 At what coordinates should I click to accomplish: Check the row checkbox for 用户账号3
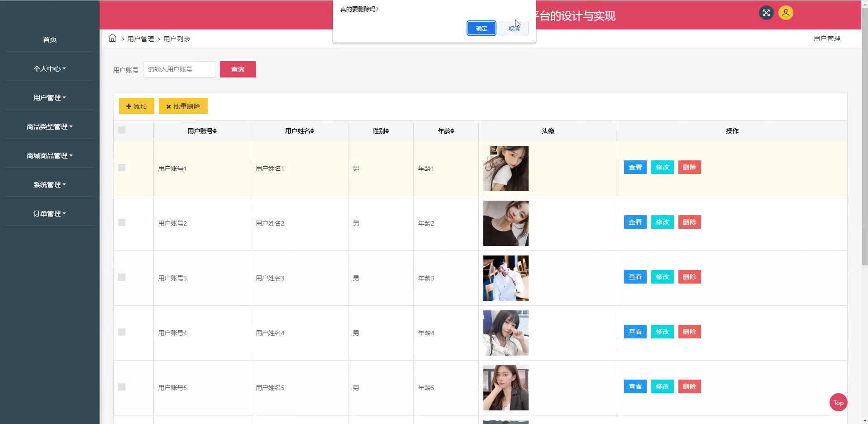pyautogui.click(x=122, y=277)
